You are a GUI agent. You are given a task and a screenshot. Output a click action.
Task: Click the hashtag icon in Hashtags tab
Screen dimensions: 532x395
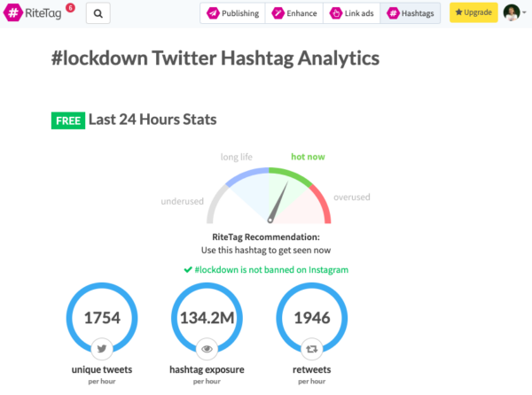pos(393,13)
